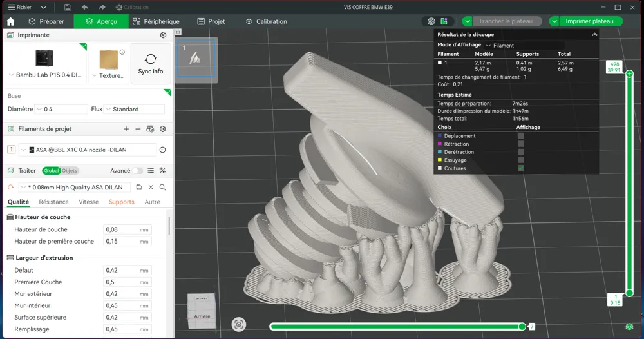Open the Calibration tab
Image resolution: width=644 pixels, height=339 pixels.
pos(266,21)
